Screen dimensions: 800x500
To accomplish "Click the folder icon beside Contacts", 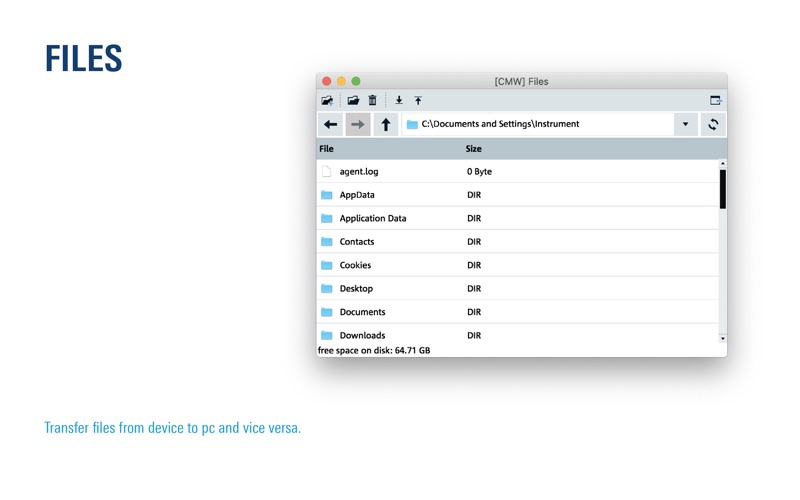I will coord(327,242).
